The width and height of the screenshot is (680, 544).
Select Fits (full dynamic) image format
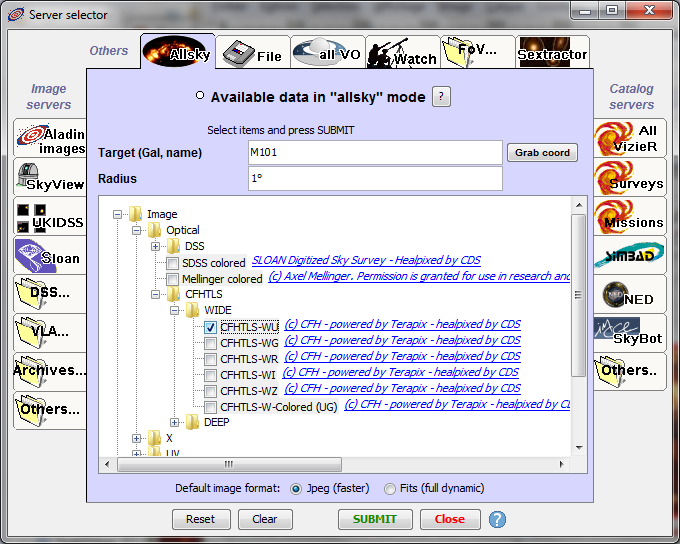(390, 489)
